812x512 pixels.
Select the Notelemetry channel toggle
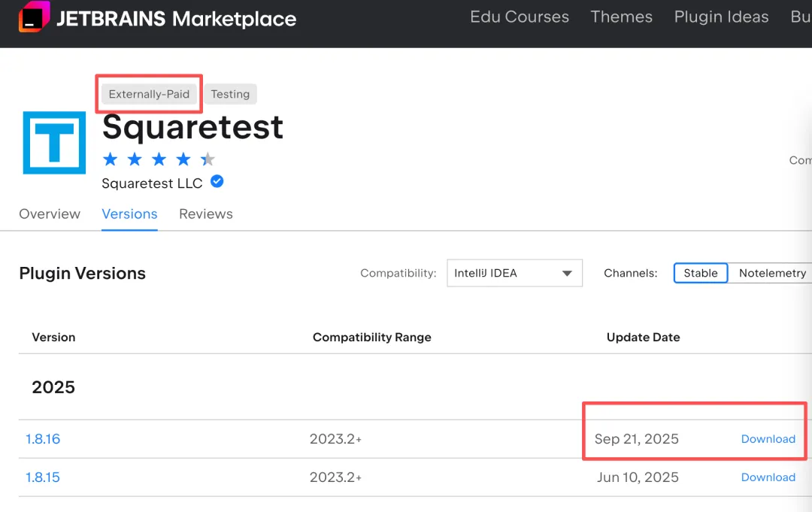(772, 273)
